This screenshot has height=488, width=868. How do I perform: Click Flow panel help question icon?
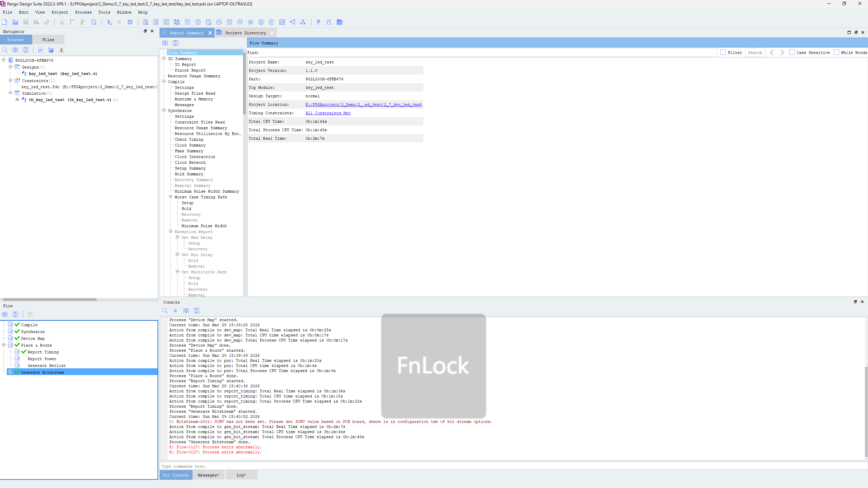pyautogui.click(x=30, y=314)
